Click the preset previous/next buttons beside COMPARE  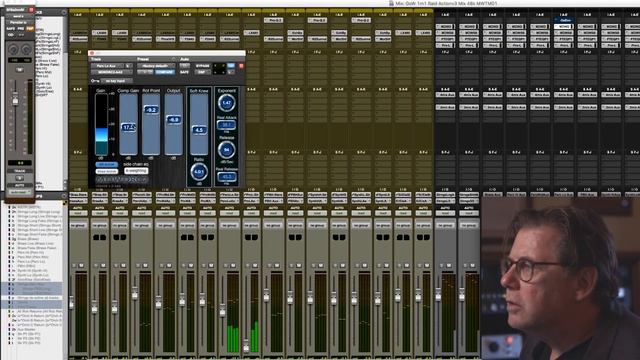pos(145,72)
